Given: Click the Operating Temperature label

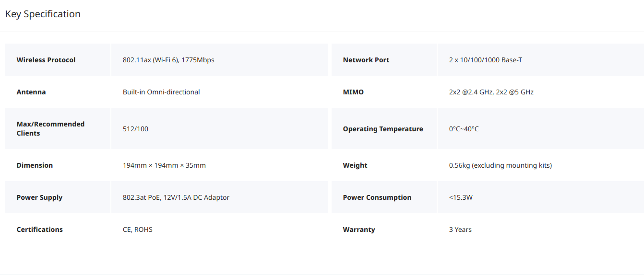Looking at the screenshot, I should [383, 129].
